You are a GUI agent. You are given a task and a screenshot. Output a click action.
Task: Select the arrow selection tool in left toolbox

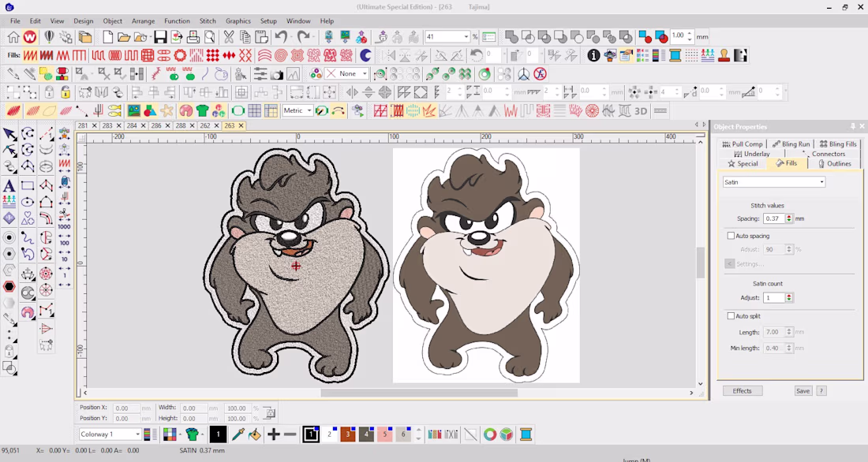click(9, 134)
